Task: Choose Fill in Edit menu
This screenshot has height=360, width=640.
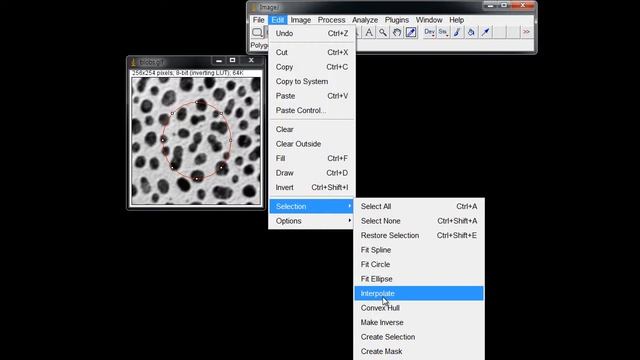Action: click(311, 158)
